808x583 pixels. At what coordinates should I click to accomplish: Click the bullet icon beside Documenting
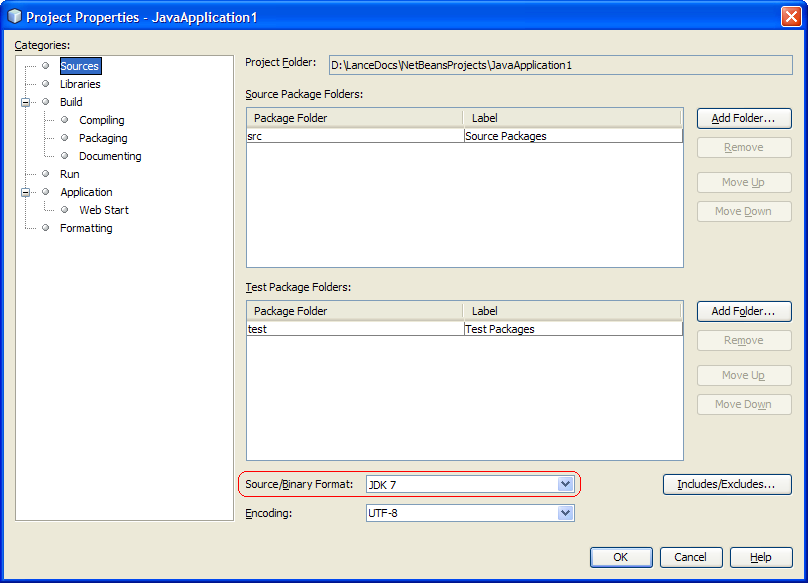(x=64, y=156)
